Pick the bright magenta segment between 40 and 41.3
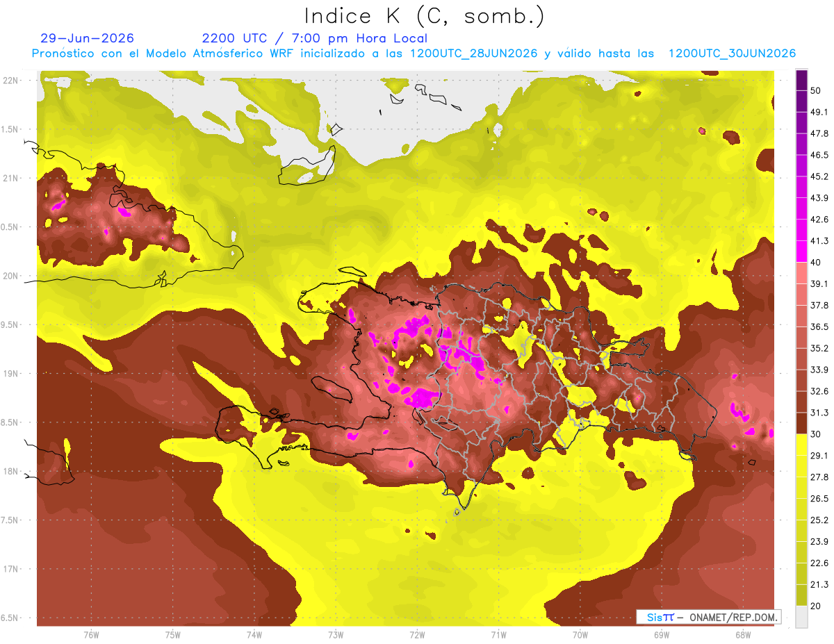Screen dimensions: 834x644 pyautogui.click(x=801, y=251)
